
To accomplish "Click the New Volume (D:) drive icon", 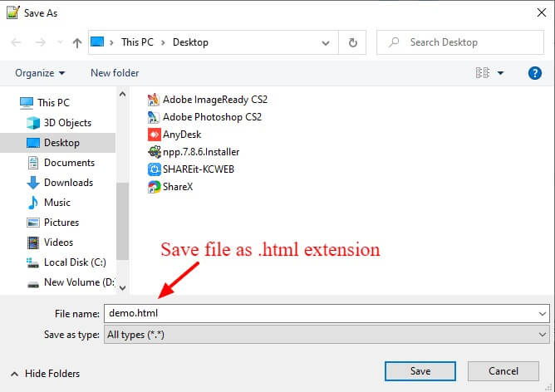I will (x=33, y=284).
